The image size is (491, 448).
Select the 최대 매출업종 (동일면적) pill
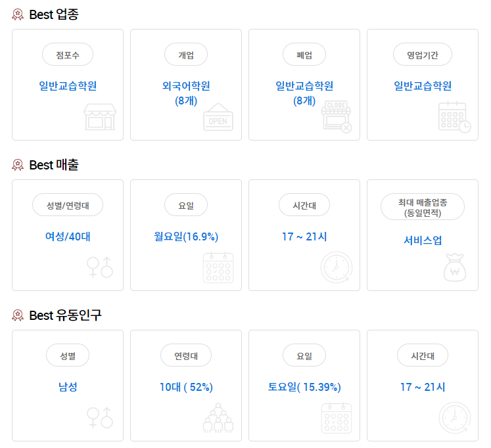click(423, 207)
